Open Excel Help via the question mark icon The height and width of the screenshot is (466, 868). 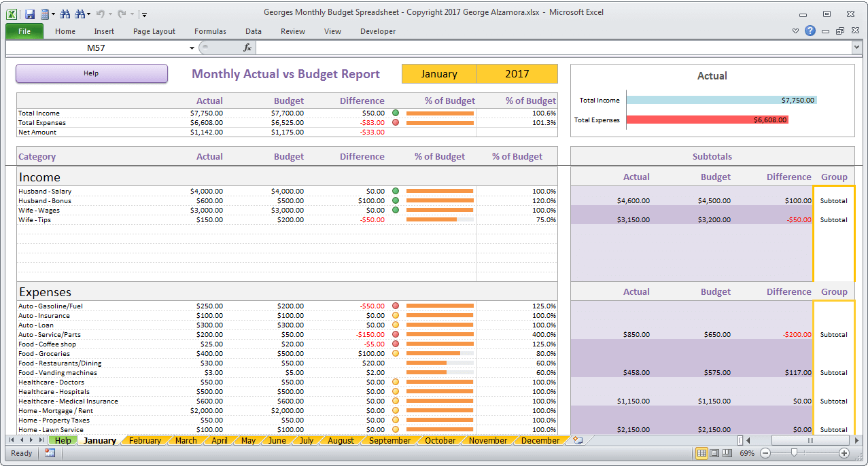click(810, 31)
